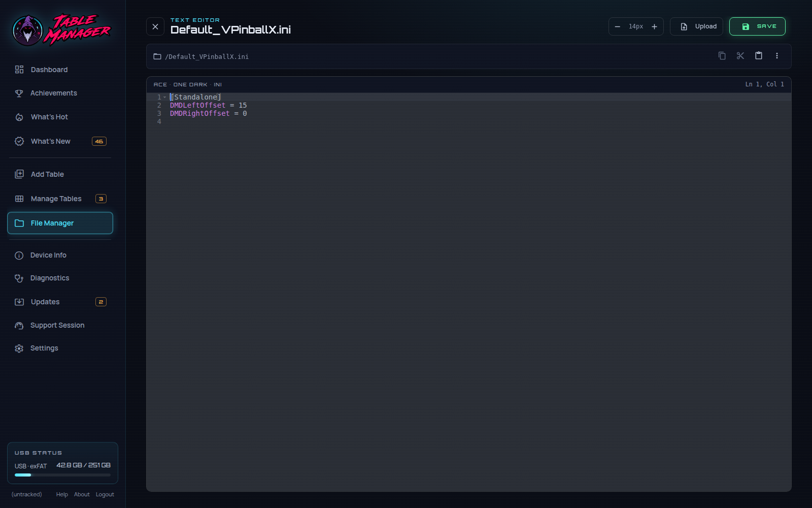Start a Support Session
812x508 pixels.
tap(60, 325)
